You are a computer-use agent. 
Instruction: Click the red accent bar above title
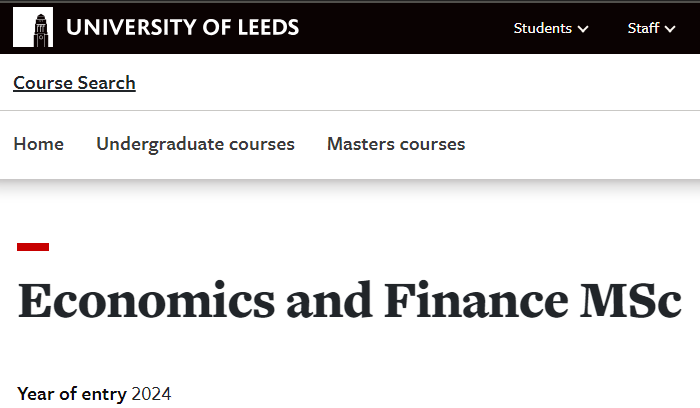(33, 247)
